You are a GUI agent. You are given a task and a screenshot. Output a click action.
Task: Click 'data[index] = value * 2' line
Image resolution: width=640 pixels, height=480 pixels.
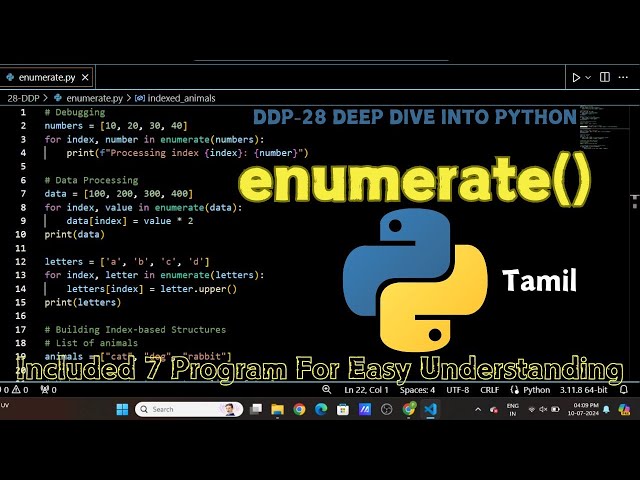(130, 221)
